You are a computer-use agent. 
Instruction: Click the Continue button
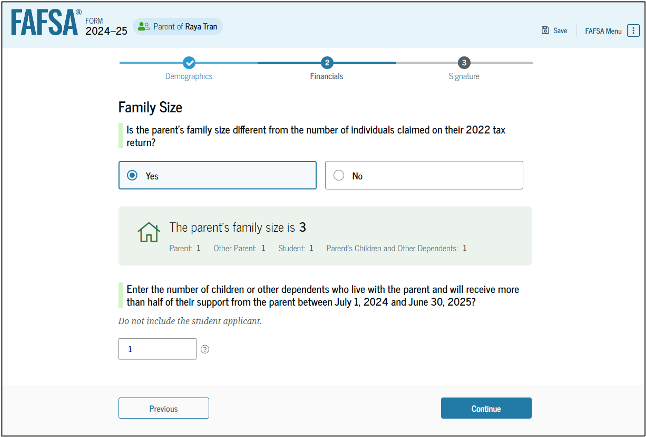click(486, 408)
